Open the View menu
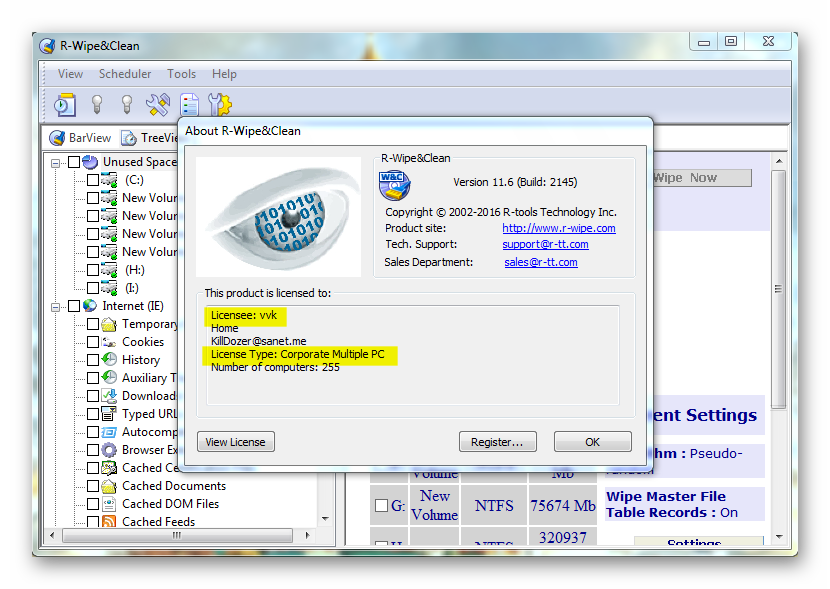The width and height of the screenshot is (830, 589). tap(70, 74)
